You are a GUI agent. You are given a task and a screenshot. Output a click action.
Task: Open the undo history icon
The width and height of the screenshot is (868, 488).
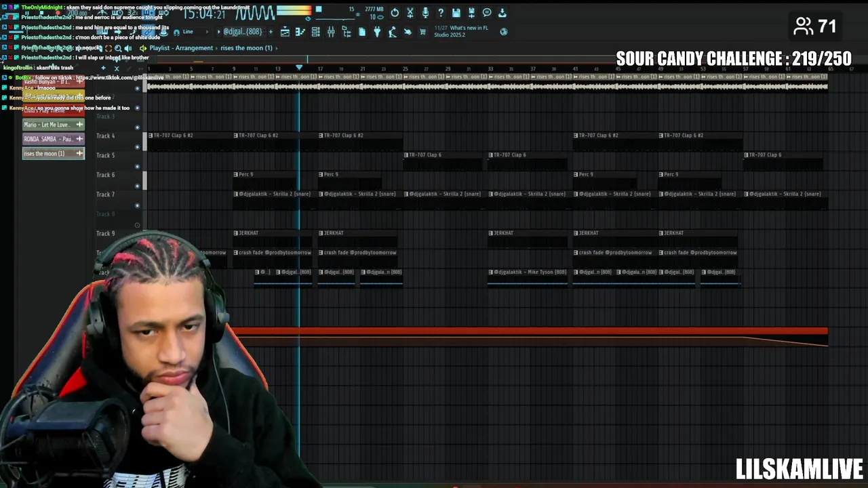tap(395, 12)
